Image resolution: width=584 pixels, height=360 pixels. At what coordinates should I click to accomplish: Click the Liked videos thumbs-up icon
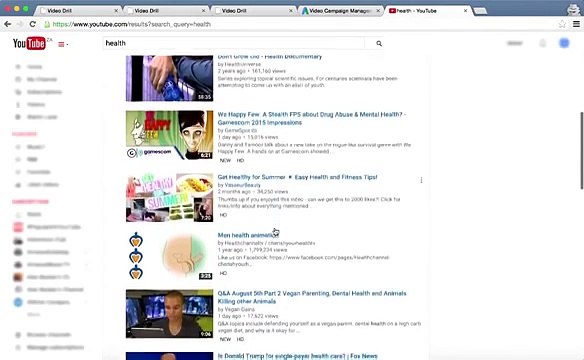point(18,185)
